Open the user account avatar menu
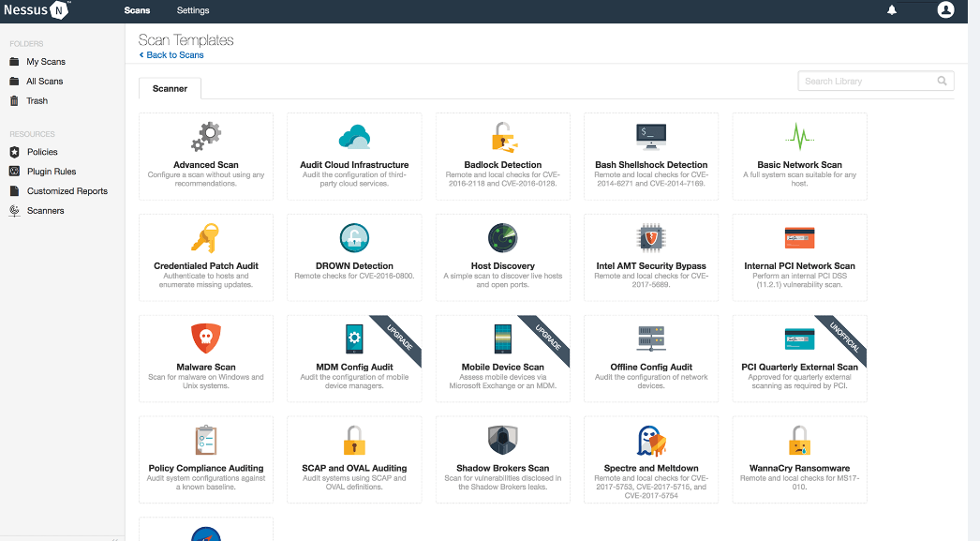Viewport: 980px width, 541px height. coord(945,10)
